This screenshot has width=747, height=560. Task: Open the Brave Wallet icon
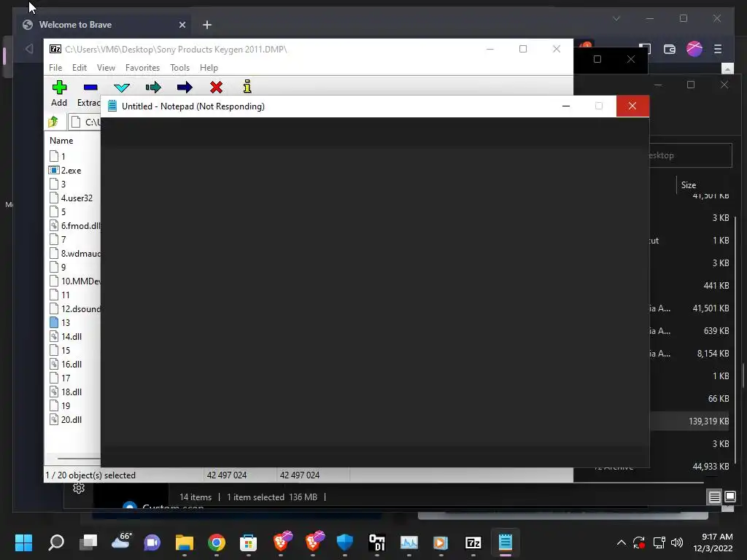click(670, 49)
